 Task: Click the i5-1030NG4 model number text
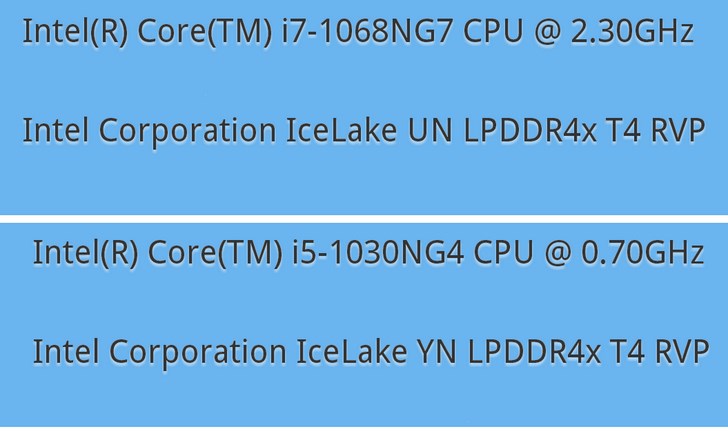coord(378,252)
